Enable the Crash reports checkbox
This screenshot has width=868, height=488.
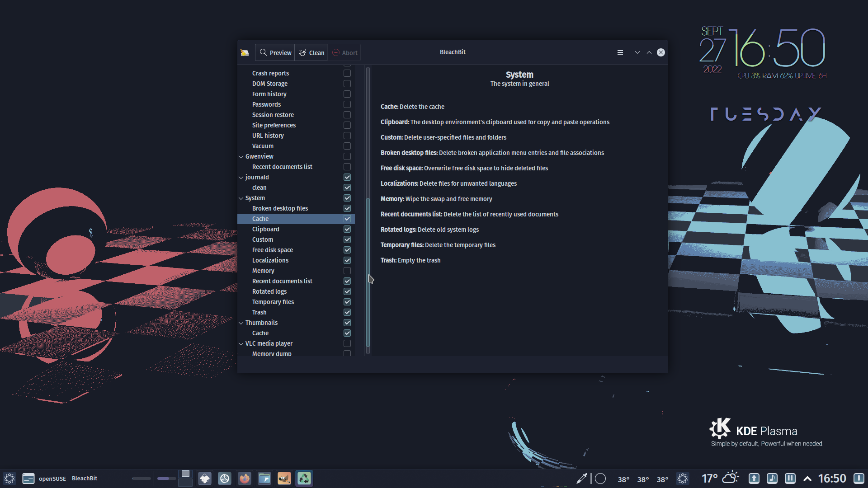point(347,73)
